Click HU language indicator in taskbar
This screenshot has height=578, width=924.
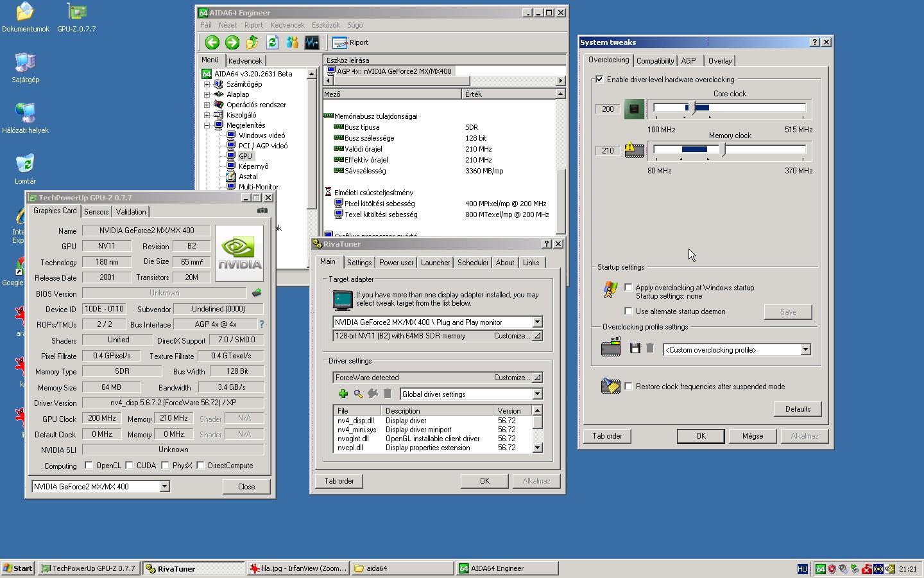click(x=802, y=568)
